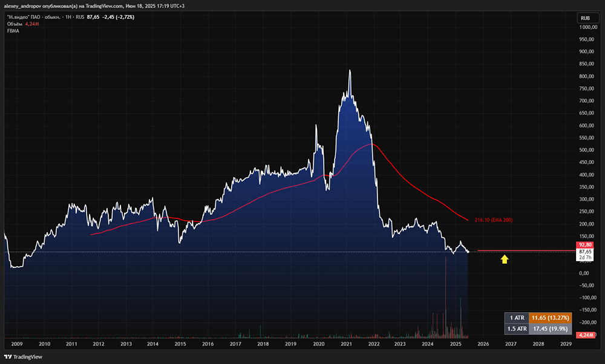605x364 pixels.
Task: Click the 450,00 price axis label
Action: point(586,162)
